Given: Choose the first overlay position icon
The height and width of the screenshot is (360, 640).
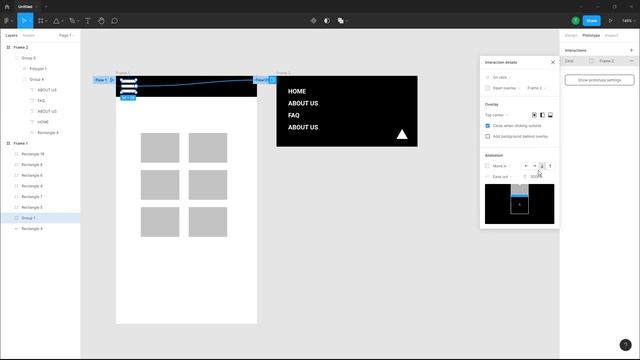Looking at the screenshot, I should (x=534, y=115).
